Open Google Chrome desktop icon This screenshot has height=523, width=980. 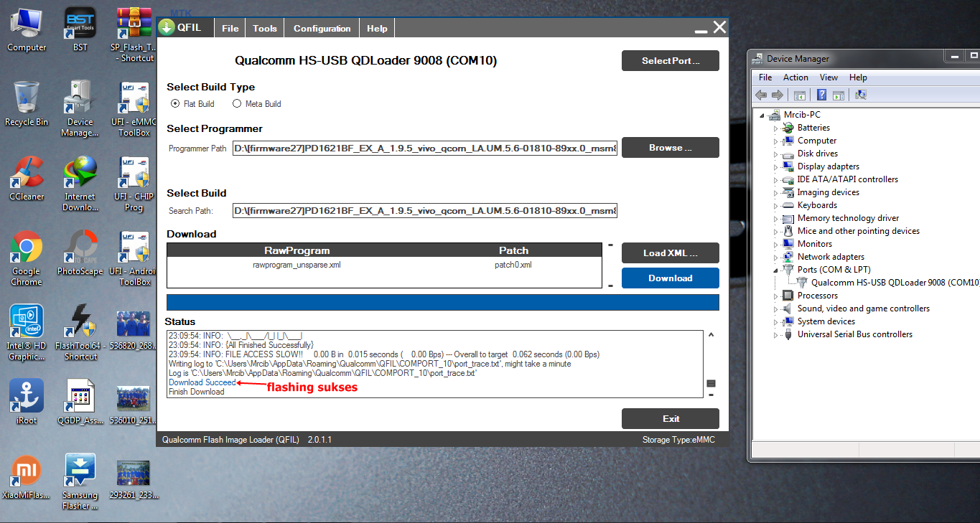(27, 258)
